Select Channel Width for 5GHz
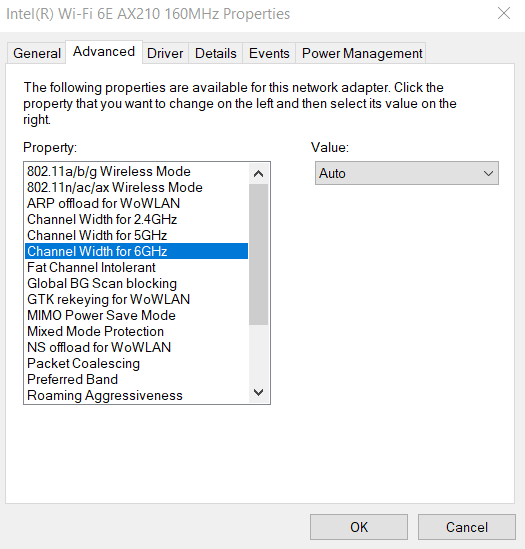This screenshot has width=525, height=549. click(x=136, y=236)
